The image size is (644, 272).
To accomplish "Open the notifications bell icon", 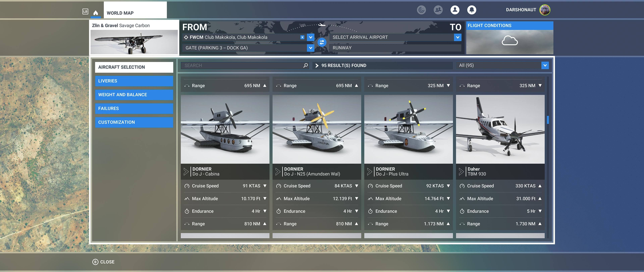I will (x=471, y=10).
